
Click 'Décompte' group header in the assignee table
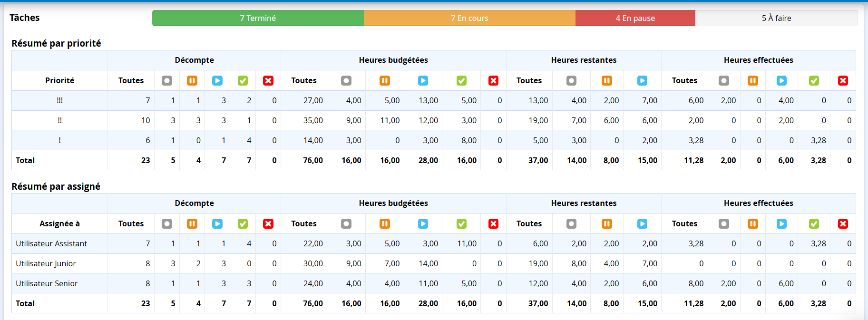click(194, 203)
